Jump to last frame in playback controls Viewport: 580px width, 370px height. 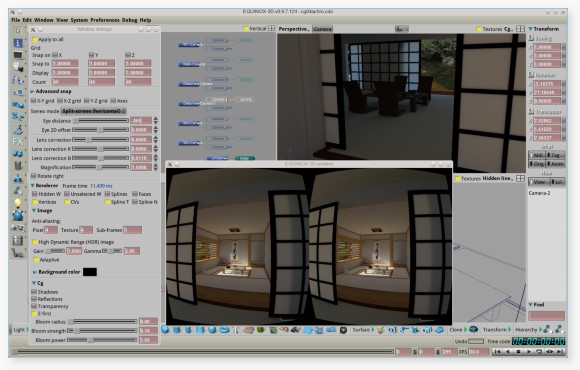click(x=560, y=352)
